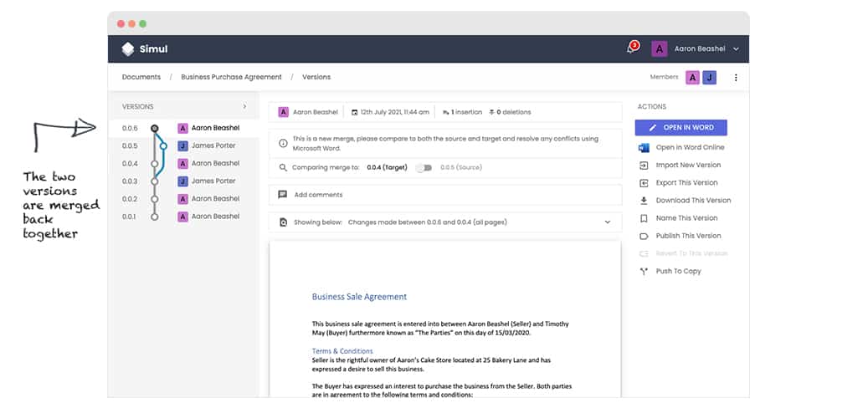
Task: Expand the Showing below changes dropdown
Action: [x=607, y=222]
